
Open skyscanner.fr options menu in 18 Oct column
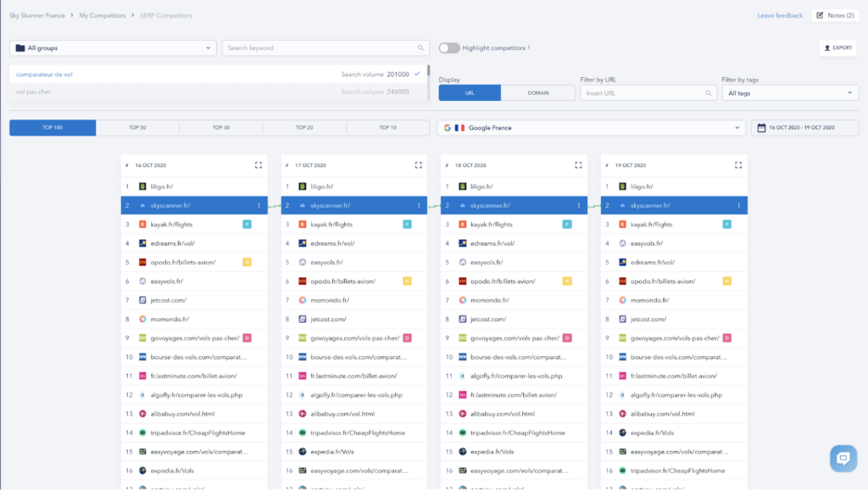point(578,205)
